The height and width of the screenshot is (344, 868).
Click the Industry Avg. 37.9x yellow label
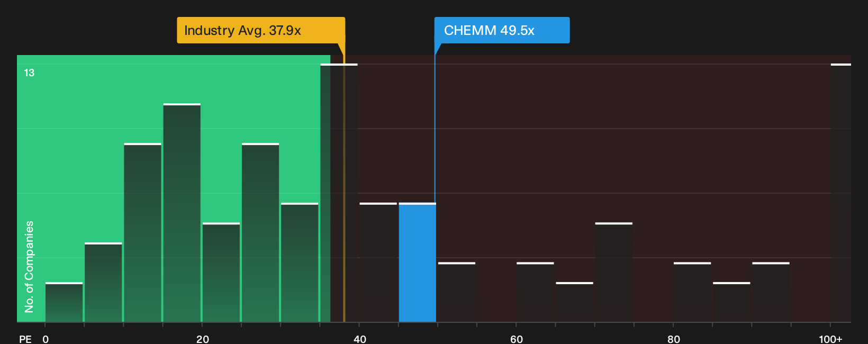click(x=261, y=30)
